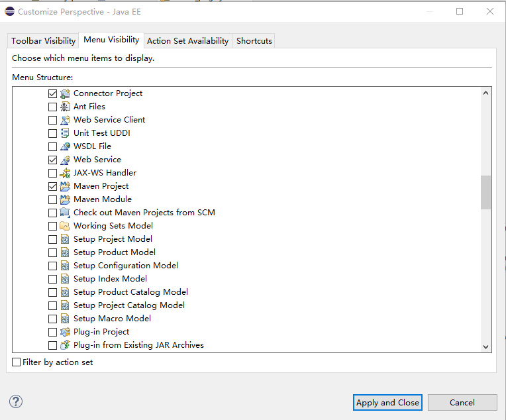Image resolution: width=506 pixels, height=420 pixels.
Task: Uncheck the Web Service checkbox
Action: click(52, 160)
